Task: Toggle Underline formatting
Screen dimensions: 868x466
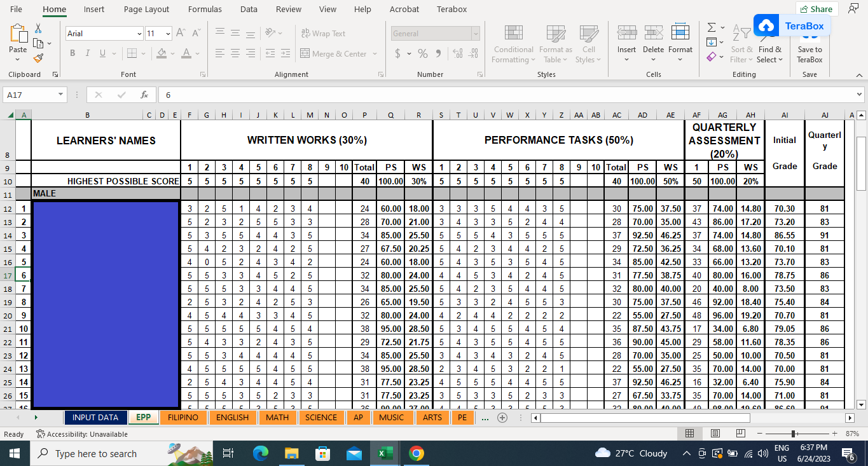Action: pyautogui.click(x=102, y=53)
